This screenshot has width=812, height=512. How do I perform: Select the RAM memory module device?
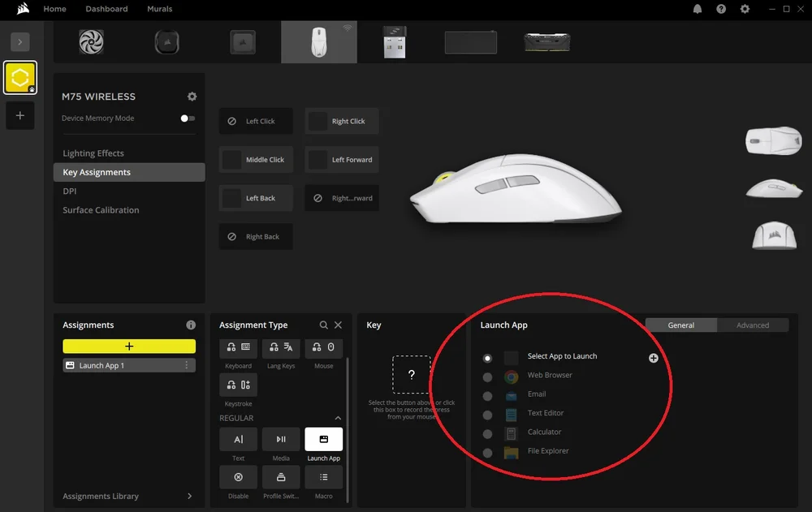[546, 42]
